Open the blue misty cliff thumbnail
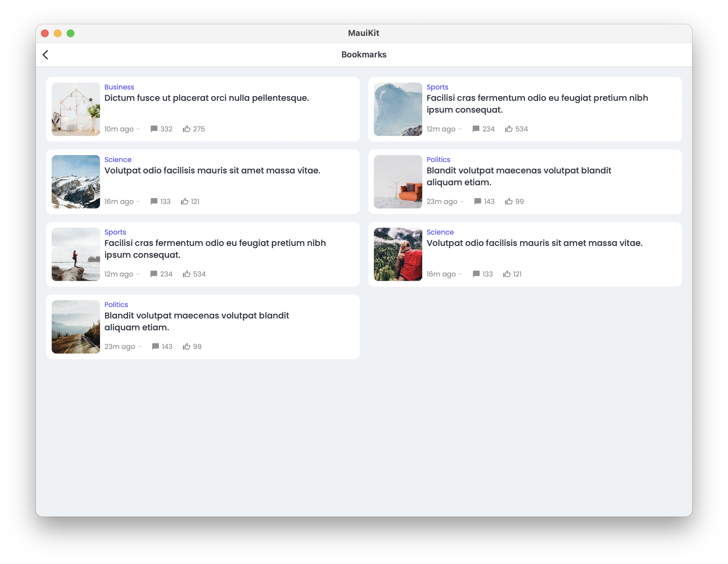The image size is (728, 564). point(398,109)
